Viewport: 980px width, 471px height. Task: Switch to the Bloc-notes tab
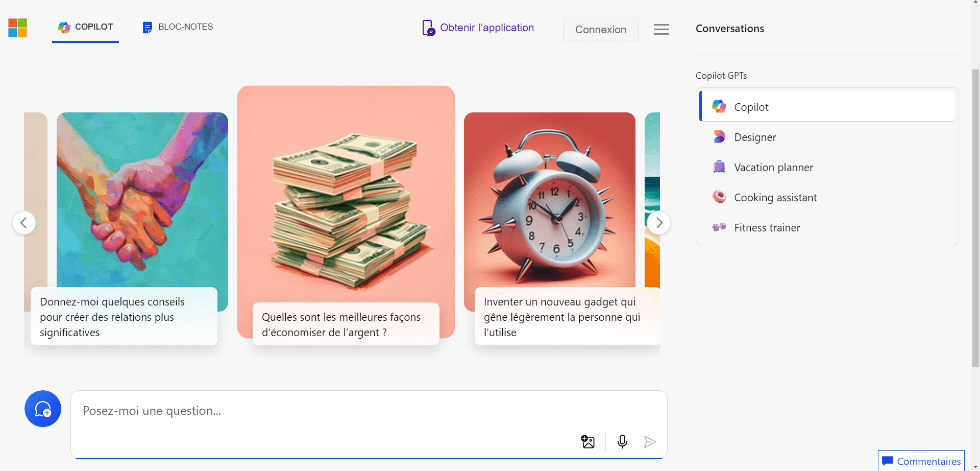tap(178, 27)
